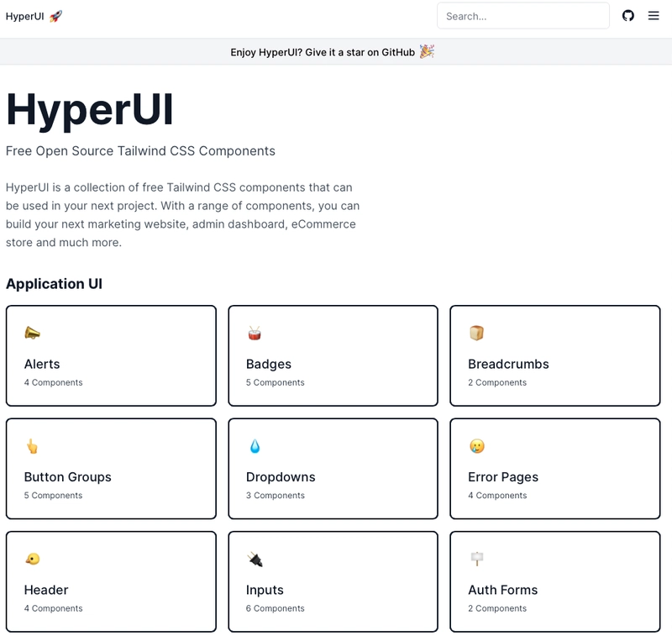Open the Error Pages category

point(554,469)
